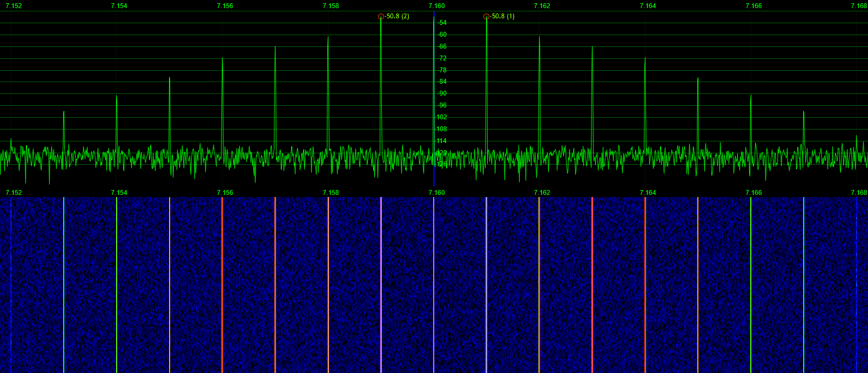Click the waterfall trace at 7.167 MHz
The image size is (868, 373).
804,285
